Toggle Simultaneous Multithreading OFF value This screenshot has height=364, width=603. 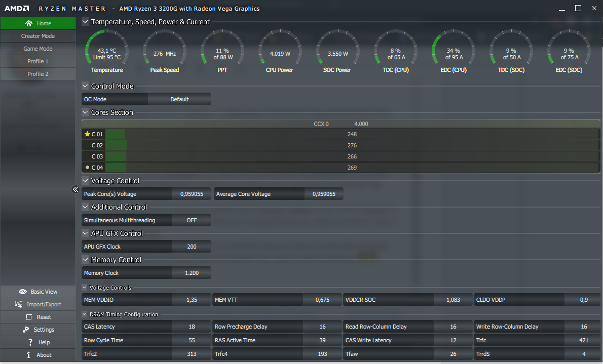coord(192,220)
